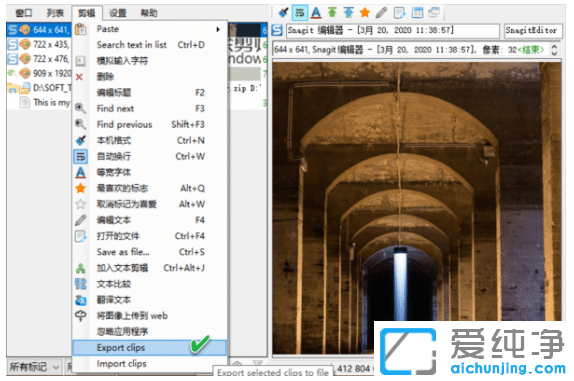Select 编辑标题 menu entry

tap(150, 93)
